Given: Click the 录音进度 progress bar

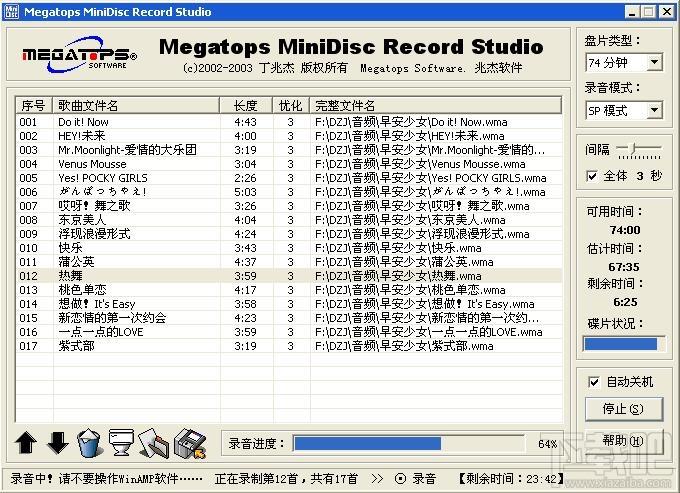Looking at the screenshot, I should [409, 444].
